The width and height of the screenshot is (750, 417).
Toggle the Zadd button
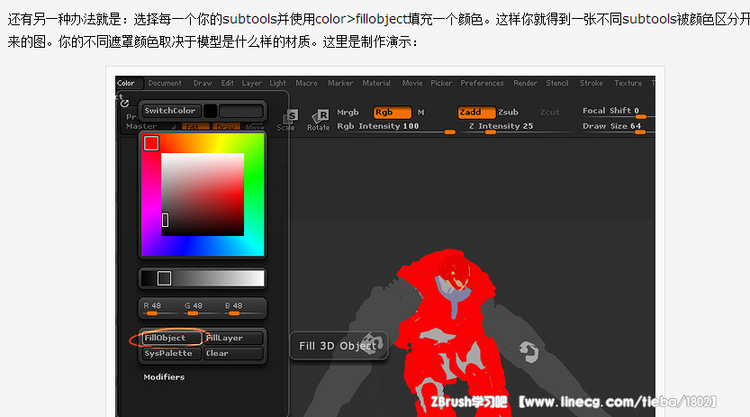coord(476,112)
